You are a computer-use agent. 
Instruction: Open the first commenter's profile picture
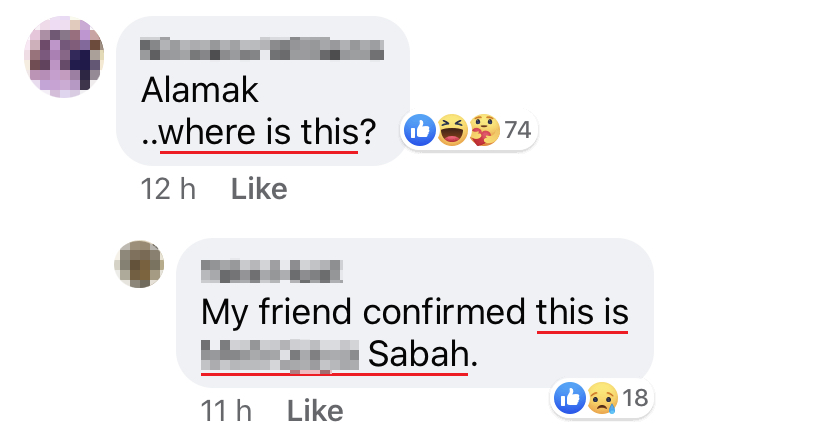click(63, 57)
